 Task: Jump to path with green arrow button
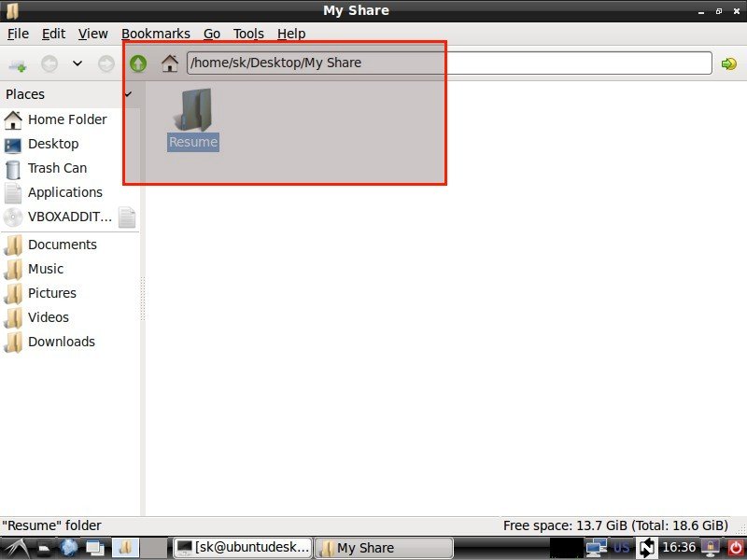729,63
